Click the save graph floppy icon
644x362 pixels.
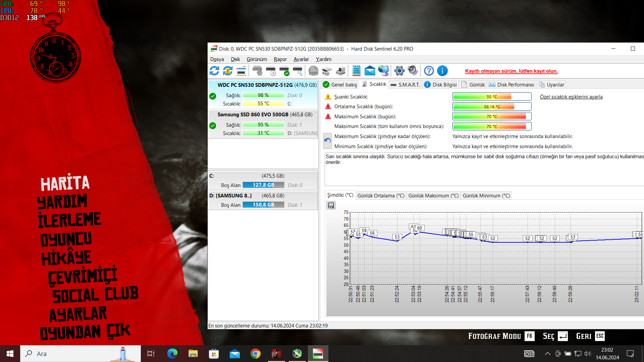(x=331, y=205)
